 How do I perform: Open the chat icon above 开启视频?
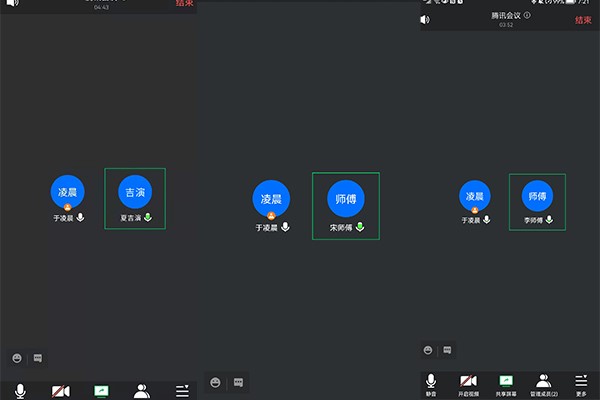pyautogui.click(x=447, y=350)
